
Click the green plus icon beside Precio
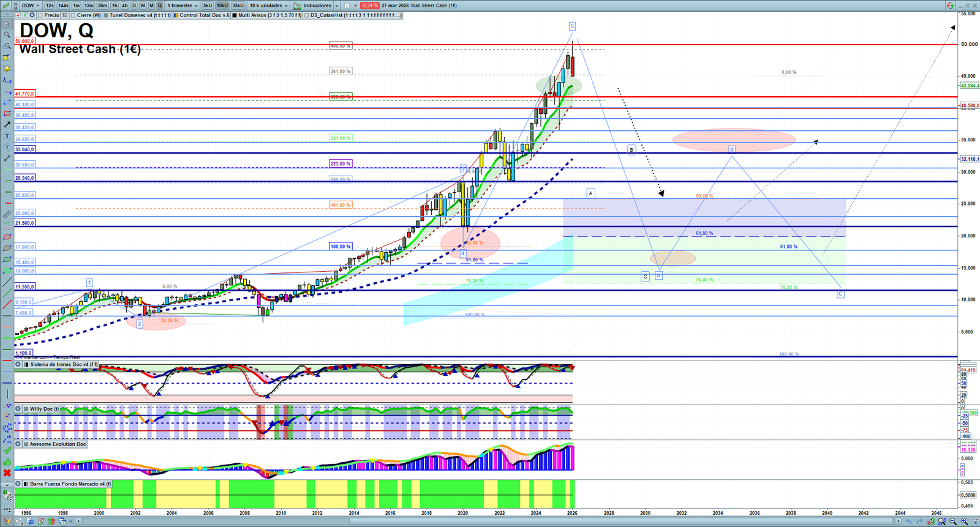tap(24, 15)
